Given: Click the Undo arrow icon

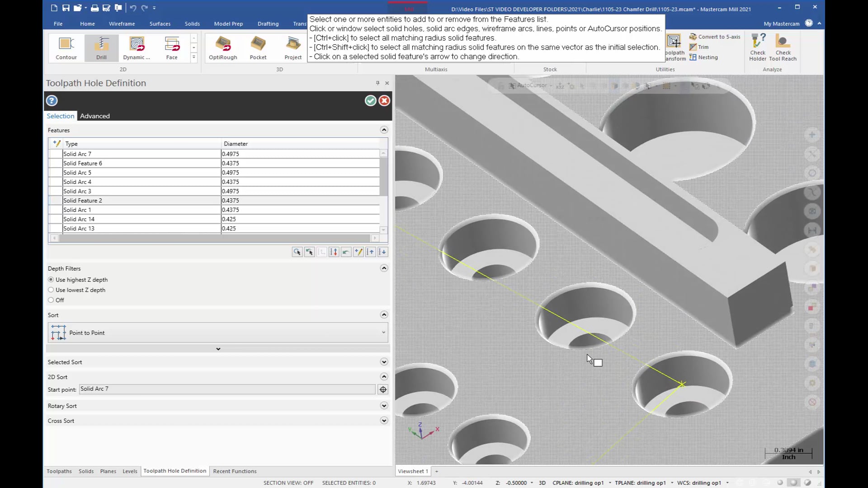Looking at the screenshot, I should point(133,8).
